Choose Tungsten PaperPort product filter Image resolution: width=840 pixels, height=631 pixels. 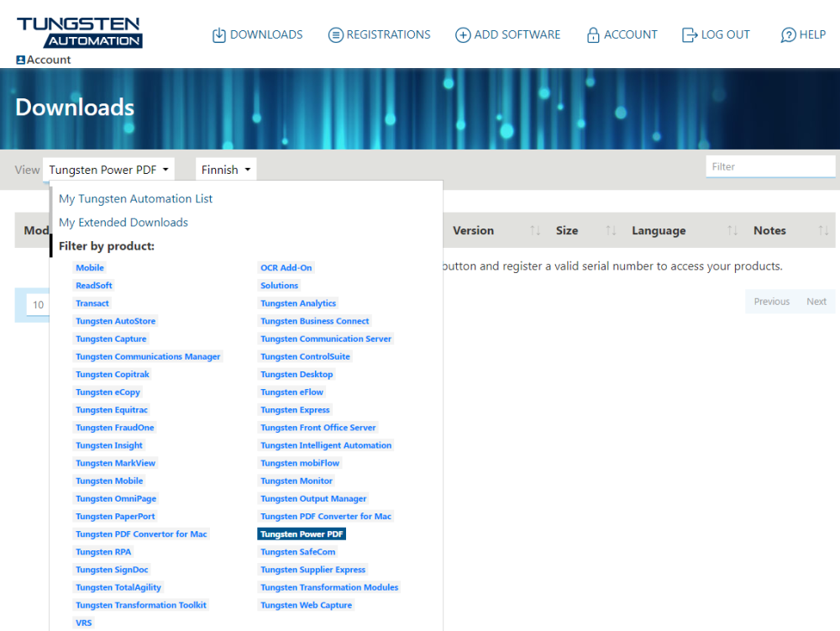click(115, 517)
